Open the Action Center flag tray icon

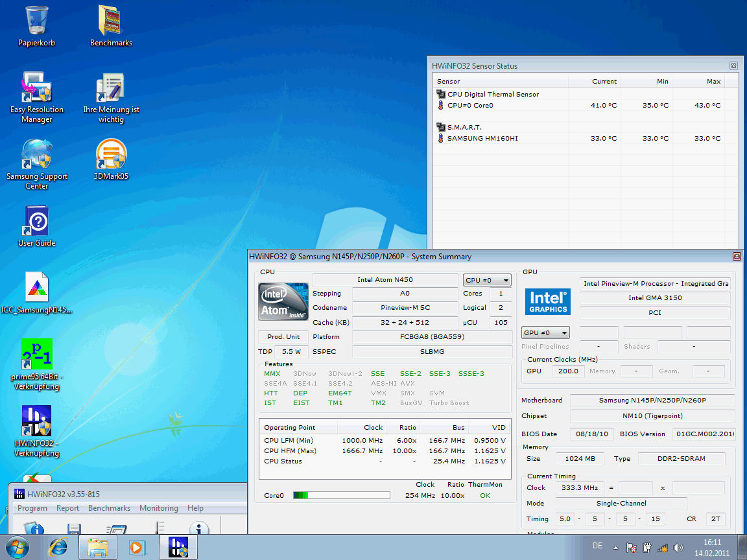click(x=631, y=548)
